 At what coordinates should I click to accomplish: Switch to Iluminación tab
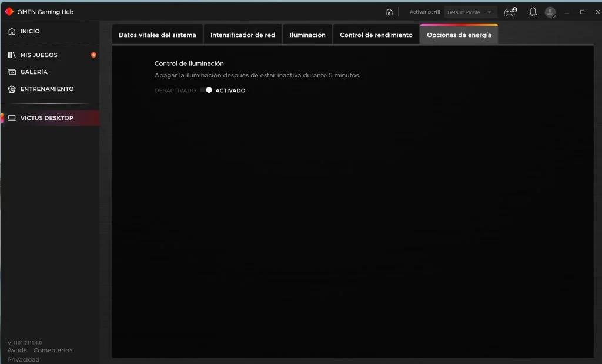tap(307, 35)
